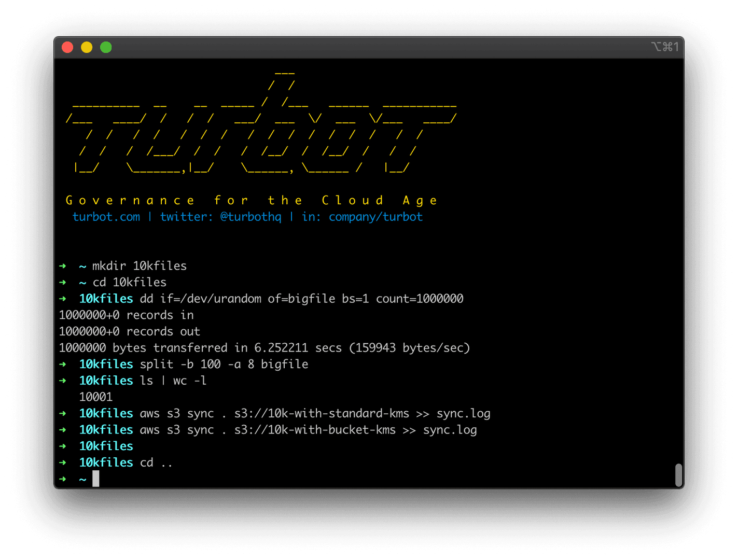Click the red close window button
Screen dimensions: 738x560
coord(67,47)
